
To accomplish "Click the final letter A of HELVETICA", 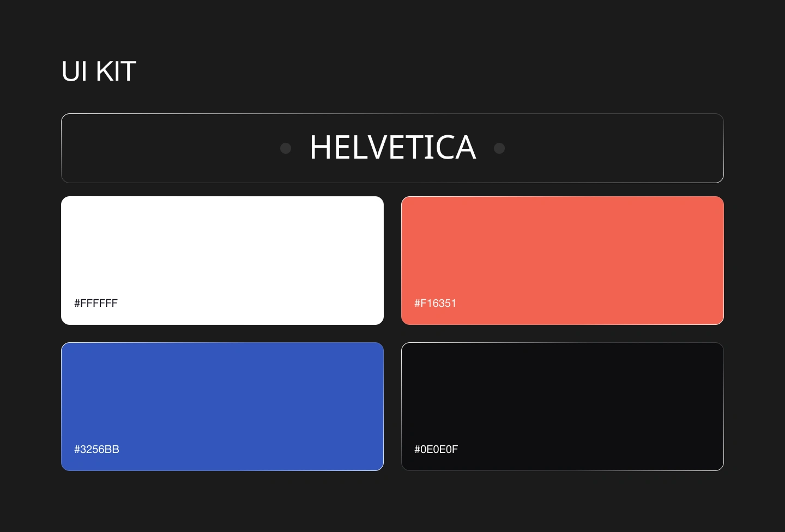I will 465,148.
